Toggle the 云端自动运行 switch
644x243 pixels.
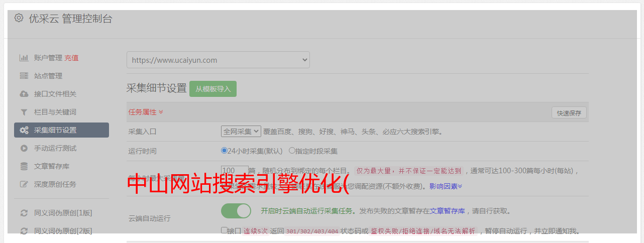tap(236, 211)
